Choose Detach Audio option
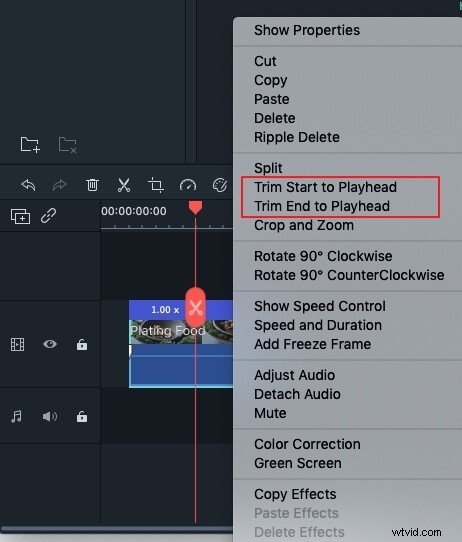This screenshot has height=542, width=462. 297,394
